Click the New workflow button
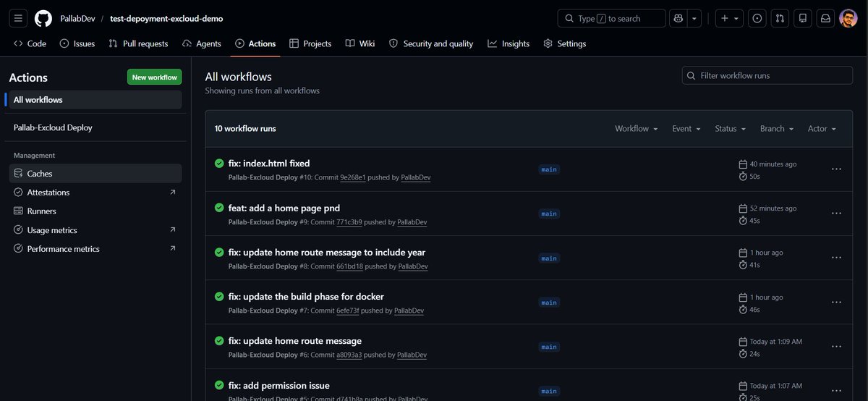The height and width of the screenshot is (401, 868). (x=154, y=77)
